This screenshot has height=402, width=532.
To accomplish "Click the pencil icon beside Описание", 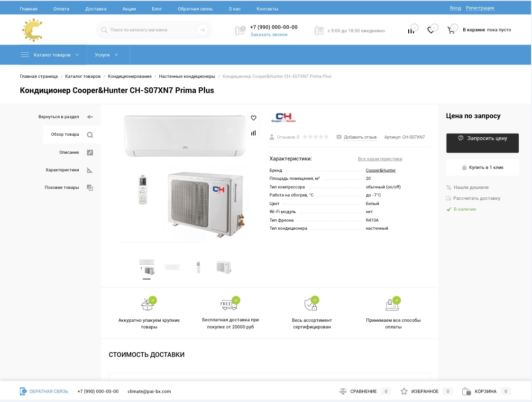I will tap(90, 152).
